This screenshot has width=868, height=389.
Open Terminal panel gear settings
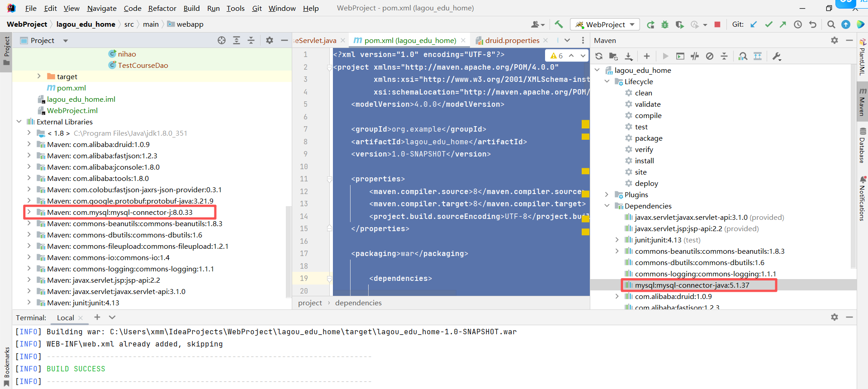(835, 317)
